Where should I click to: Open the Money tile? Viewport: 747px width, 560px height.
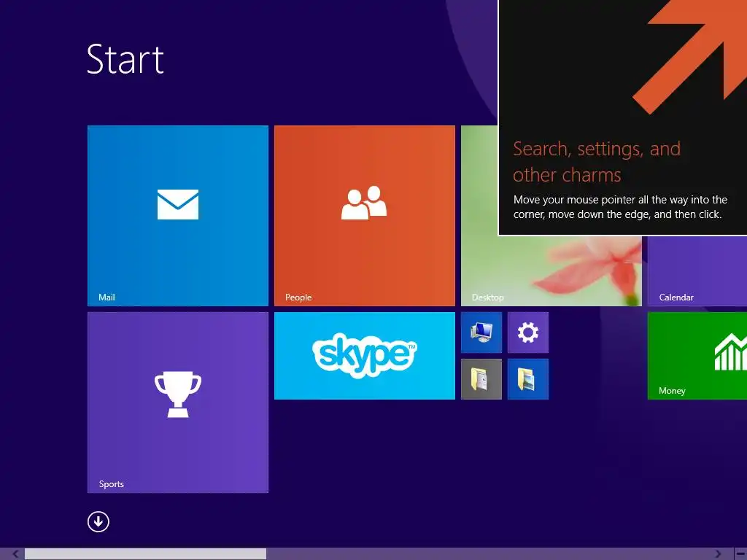tap(697, 356)
